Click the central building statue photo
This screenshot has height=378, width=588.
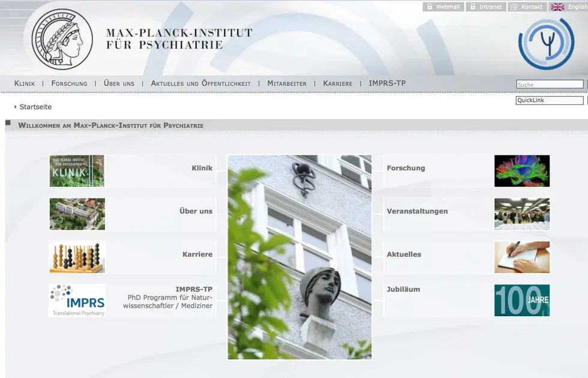(x=299, y=257)
